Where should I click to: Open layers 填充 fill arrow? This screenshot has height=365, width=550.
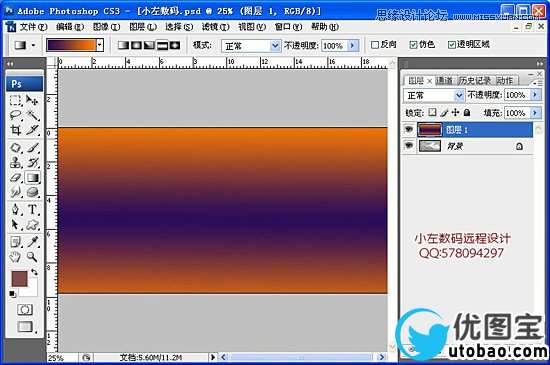535,113
